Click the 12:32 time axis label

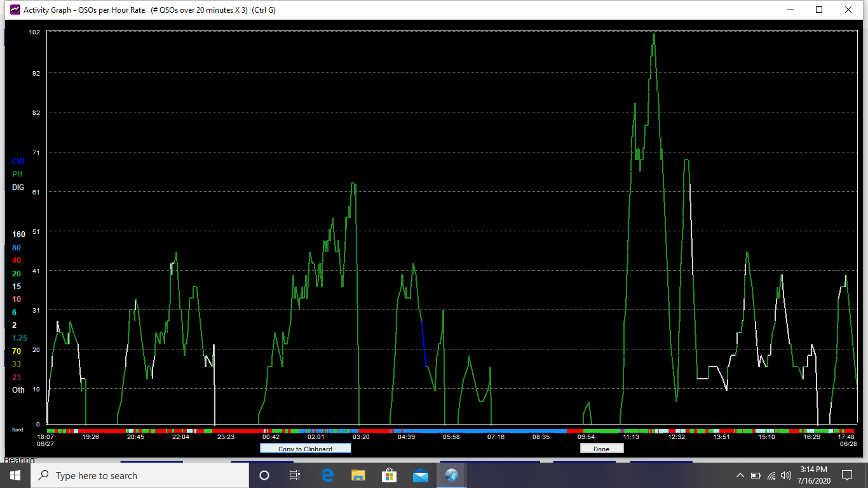pos(676,437)
